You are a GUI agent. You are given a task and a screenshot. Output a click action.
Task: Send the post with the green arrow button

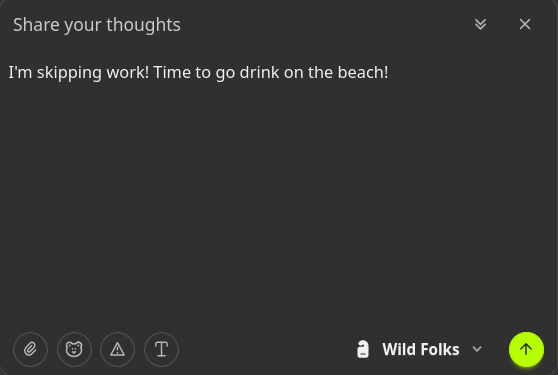click(526, 349)
